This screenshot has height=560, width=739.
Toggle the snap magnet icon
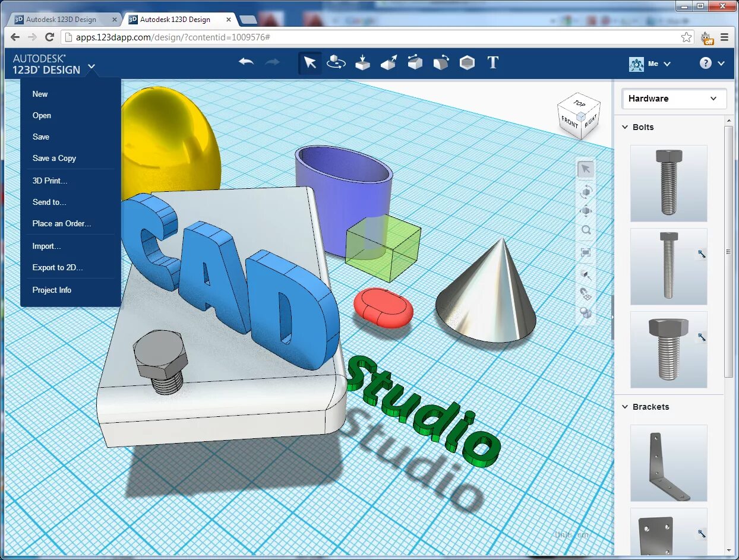point(586,293)
